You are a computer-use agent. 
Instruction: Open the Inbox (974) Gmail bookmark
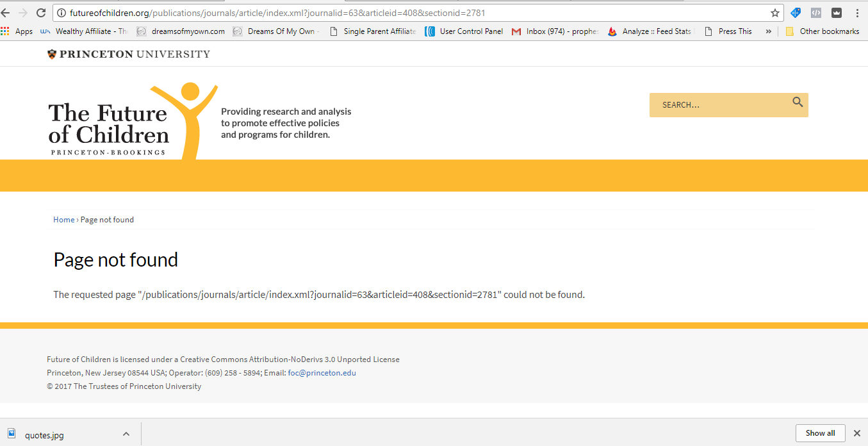[x=555, y=31]
